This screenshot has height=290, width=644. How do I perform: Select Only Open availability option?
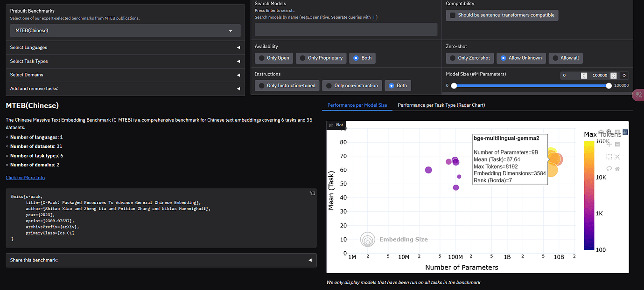(273, 58)
